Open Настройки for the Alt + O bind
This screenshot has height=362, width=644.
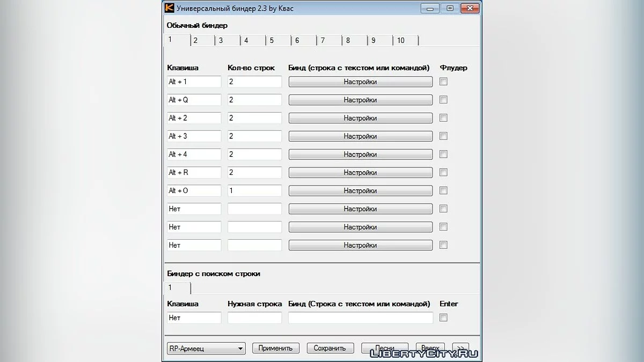pyautogui.click(x=360, y=190)
